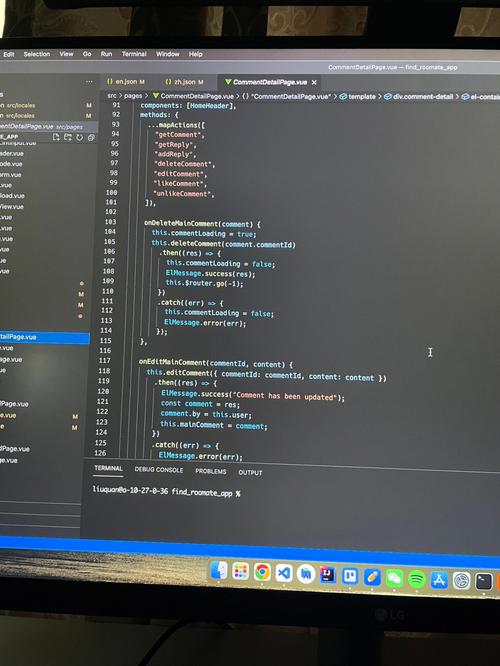Open the Run menu
Viewport: 500px width, 666px height.
[106, 54]
